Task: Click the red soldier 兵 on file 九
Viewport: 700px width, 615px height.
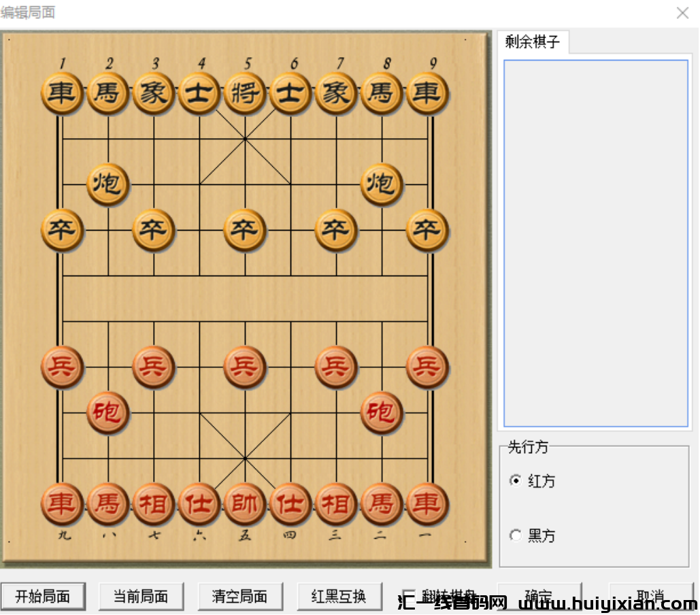Action: (x=62, y=367)
